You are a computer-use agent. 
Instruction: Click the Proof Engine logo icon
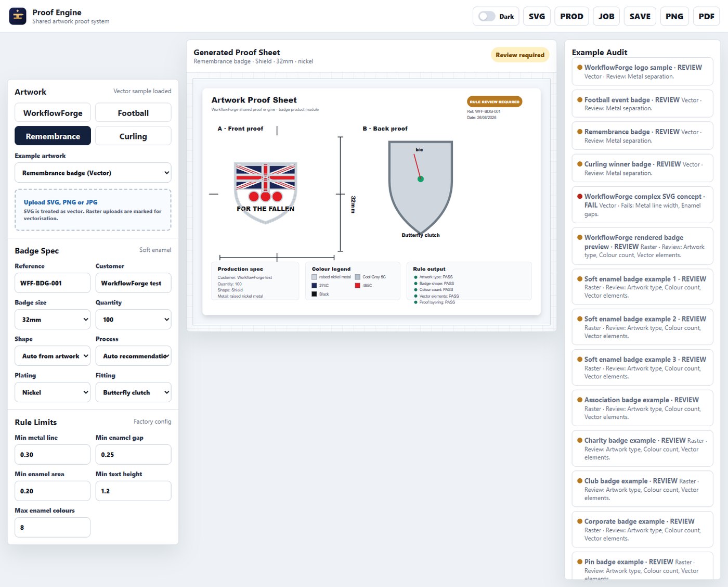tap(18, 17)
